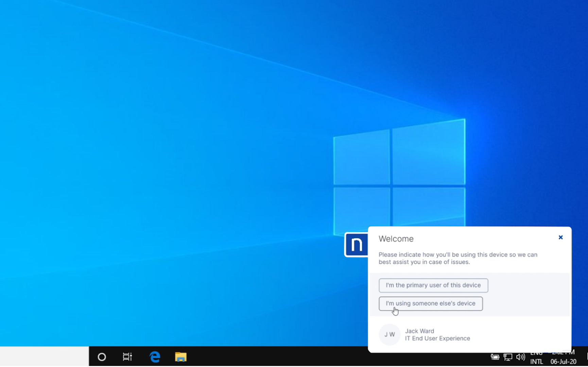Screen dimensions: 588x367
Task: Click the "IT End User Experience" label
Action: pos(437,338)
